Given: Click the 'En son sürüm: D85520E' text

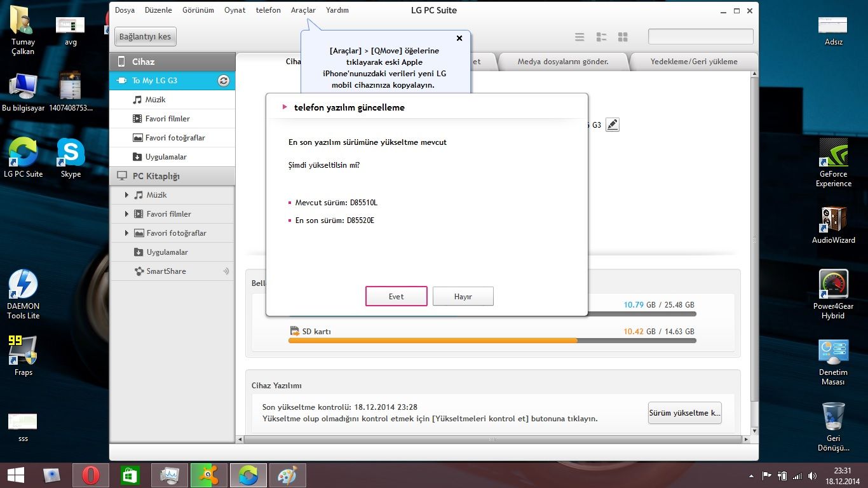Looking at the screenshot, I should (x=335, y=220).
